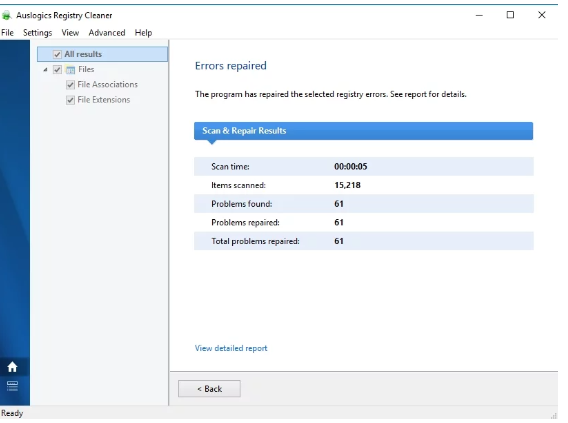Click the Ready status bar text
Viewport: 568px width, 423px height.
12,413
